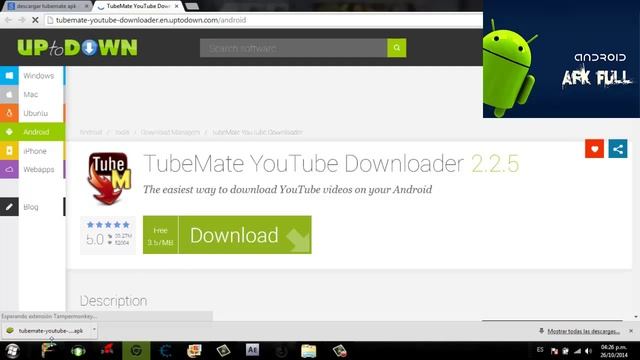Open Mac section label in sidebar
Screen dimensions: 640x360
(x=31, y=95)
